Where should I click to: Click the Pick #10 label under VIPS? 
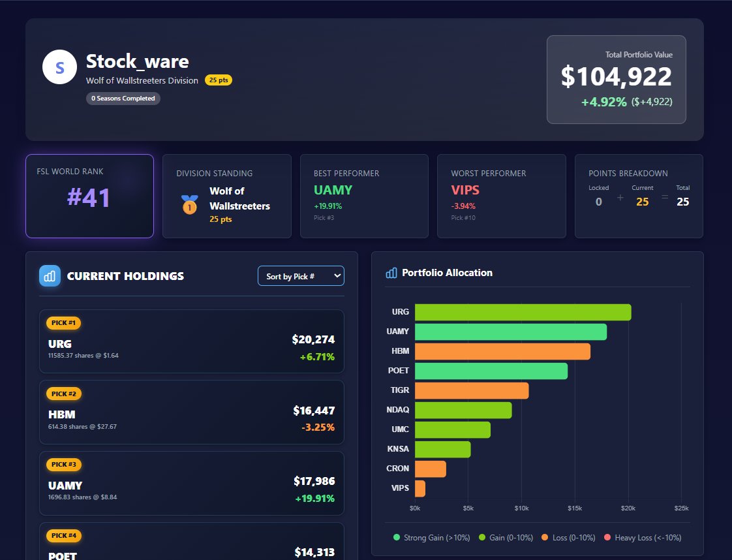click(x=463, y=217)
